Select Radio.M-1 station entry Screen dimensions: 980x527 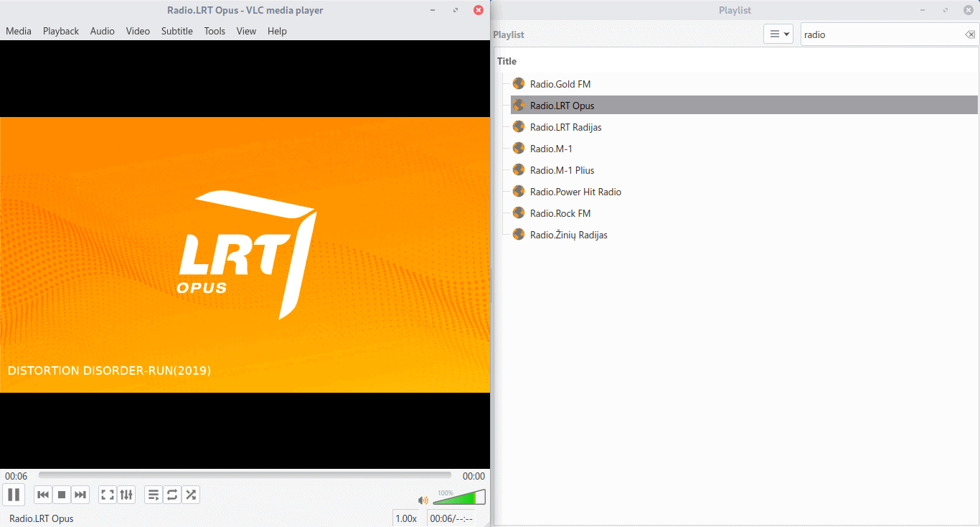click(x=744, y=149)
